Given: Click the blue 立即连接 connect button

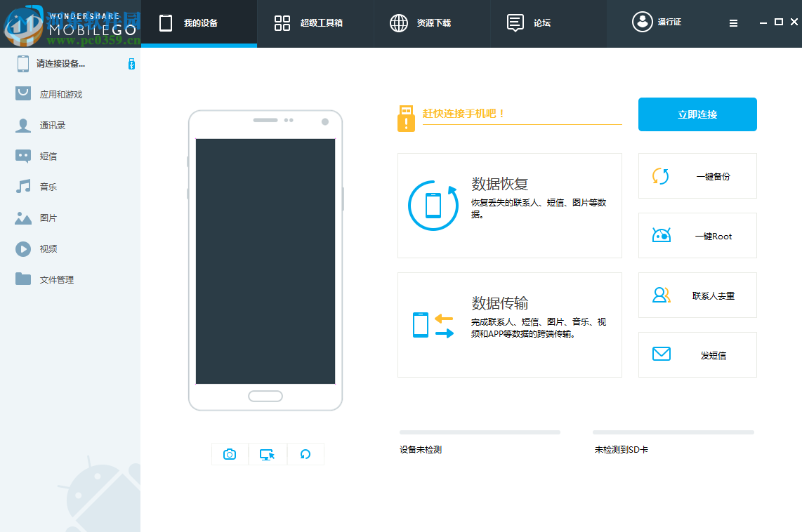Looking at the screenshot, I should pyautogui.click(x=697, y=114).
